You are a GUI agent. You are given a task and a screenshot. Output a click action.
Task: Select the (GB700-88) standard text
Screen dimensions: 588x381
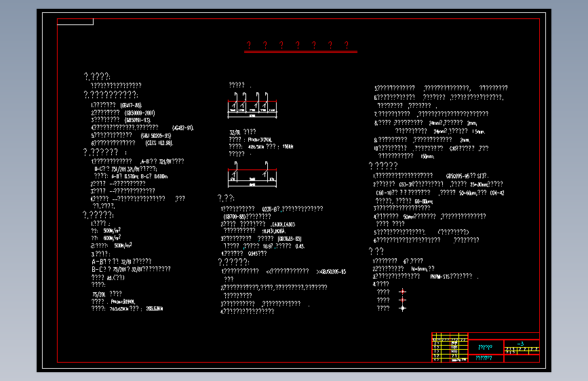[x=235, y=216]
